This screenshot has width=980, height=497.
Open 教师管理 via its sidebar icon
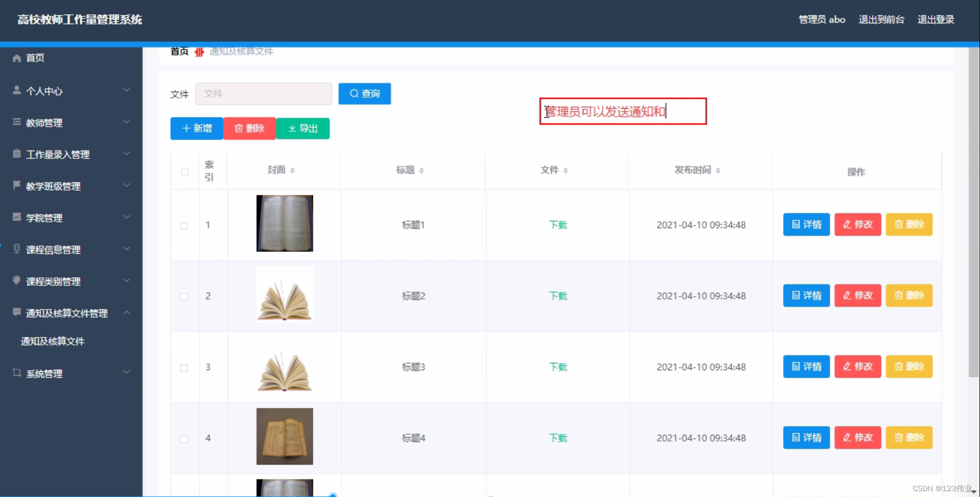click(x=16, y=121)
